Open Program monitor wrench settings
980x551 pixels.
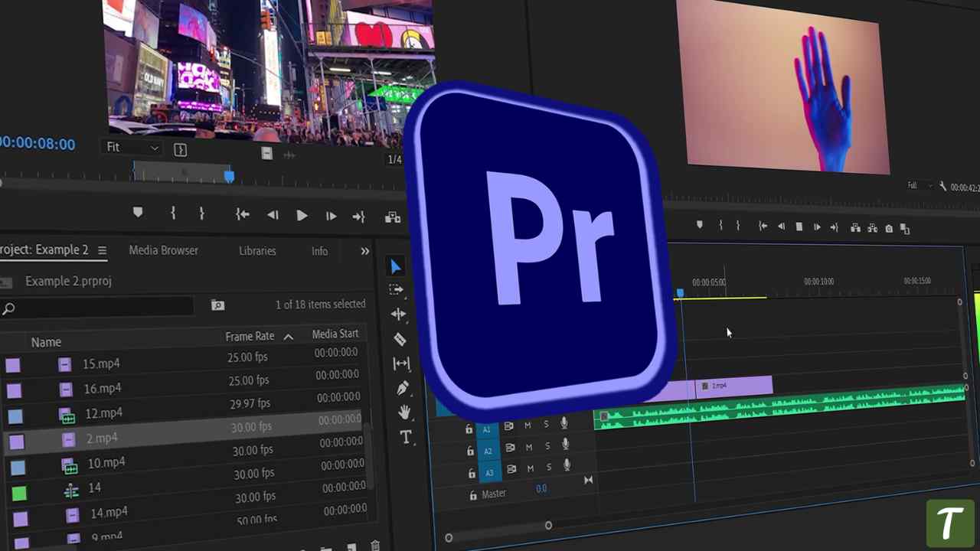point(942,186)
